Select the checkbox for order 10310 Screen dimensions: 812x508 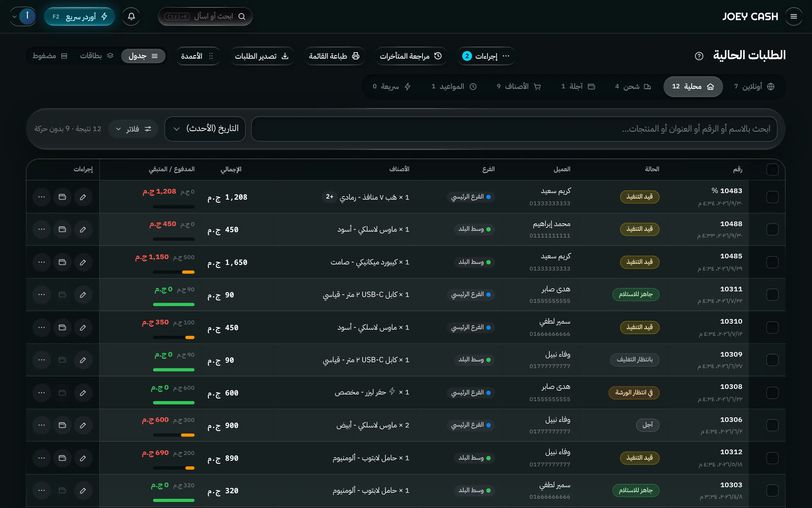(772, 328)
